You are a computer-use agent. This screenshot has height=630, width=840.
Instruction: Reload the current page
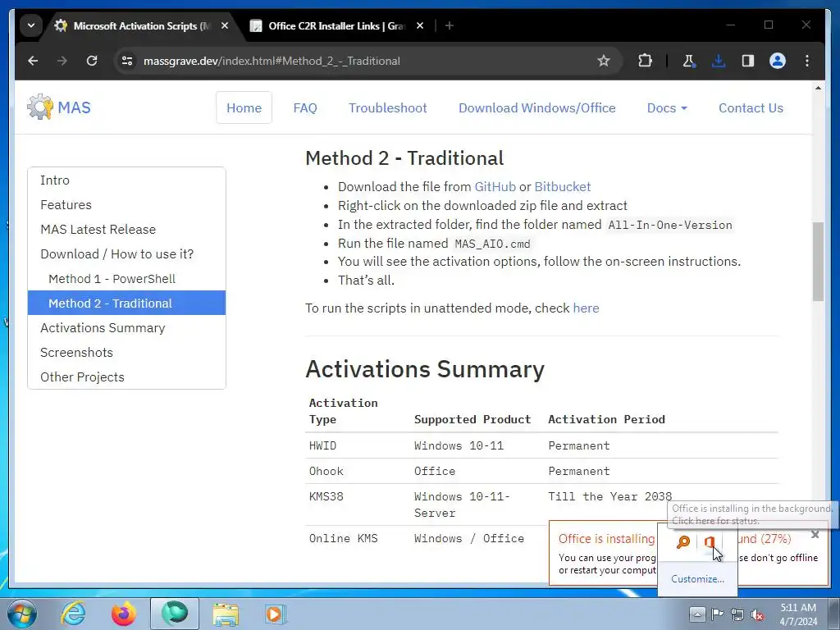coord(92,61)
